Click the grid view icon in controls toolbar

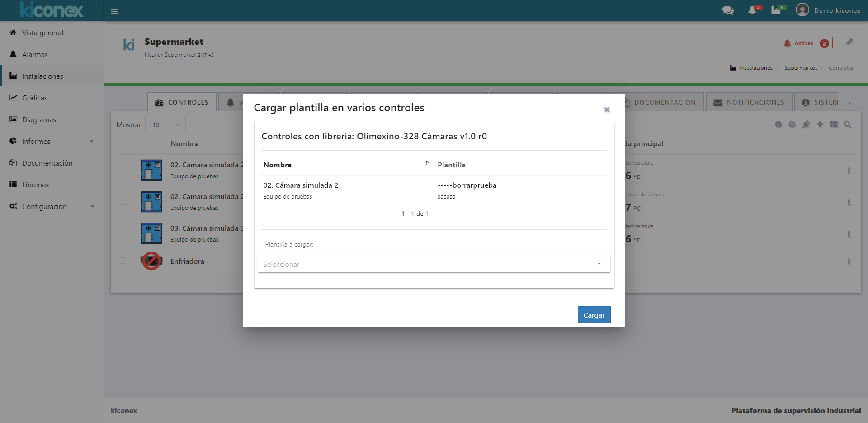click(x=834, y=124)
